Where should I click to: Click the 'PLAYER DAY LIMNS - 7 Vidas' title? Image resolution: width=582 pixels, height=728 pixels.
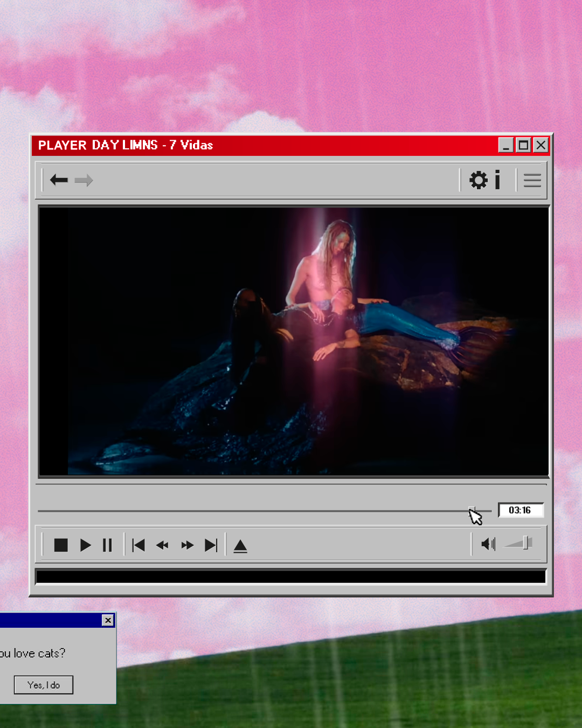(x=126, y=145)
